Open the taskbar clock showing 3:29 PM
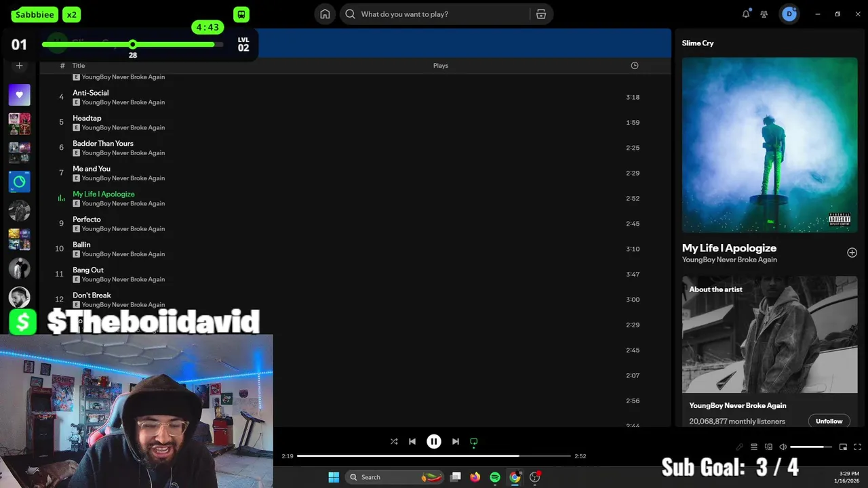 tap(848, 476)
